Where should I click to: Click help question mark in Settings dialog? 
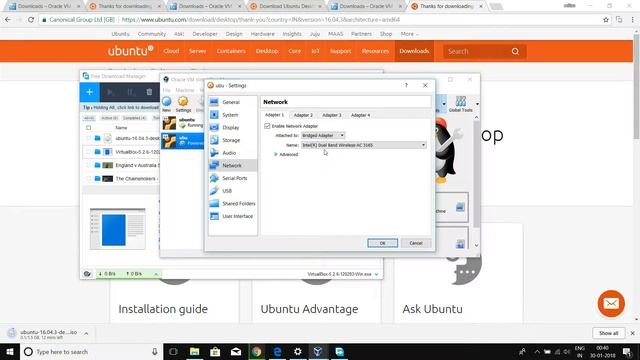click(x=406, y=85)
